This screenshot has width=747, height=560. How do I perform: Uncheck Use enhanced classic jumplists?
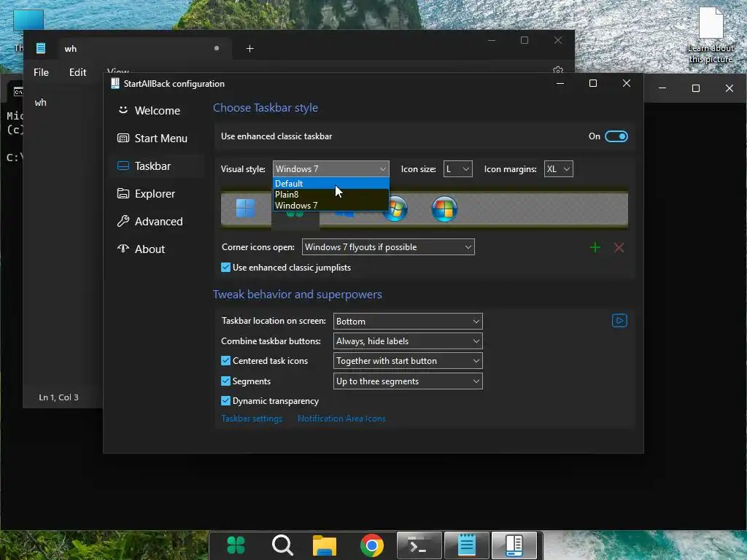click(226, 268)
